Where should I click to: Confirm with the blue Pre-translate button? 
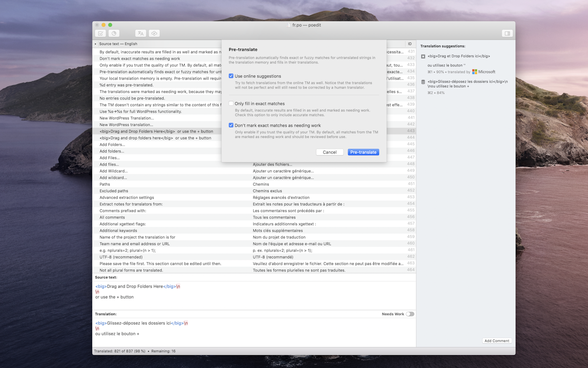[363, 152]
